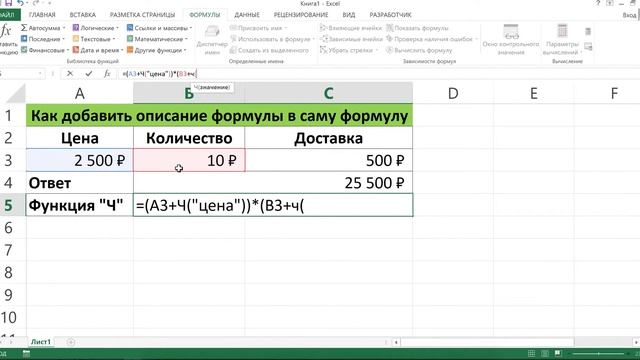Screen dimensions: 640x360
Task: Click Зависимые ячейки trace dependents
Action: pyautogui.click(x=351, y=39)
